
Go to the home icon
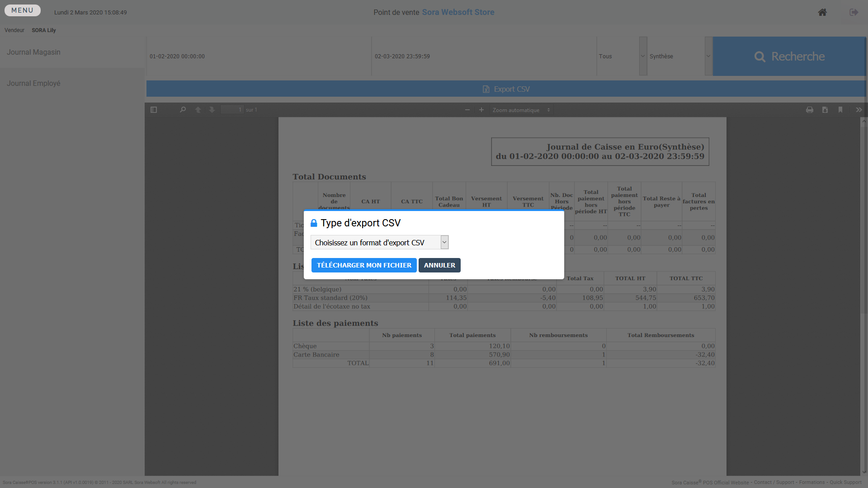(x=822, y=12)
